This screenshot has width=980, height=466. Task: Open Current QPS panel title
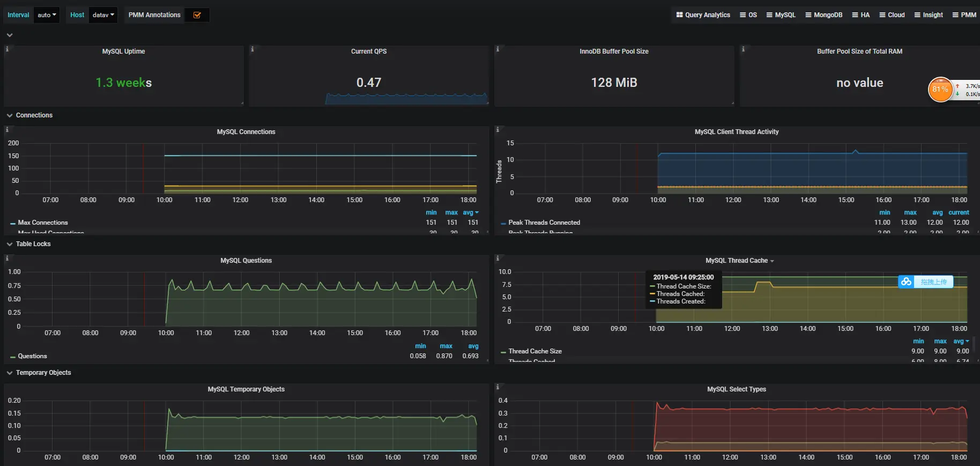pyautogui.click(x=369, y=51)
